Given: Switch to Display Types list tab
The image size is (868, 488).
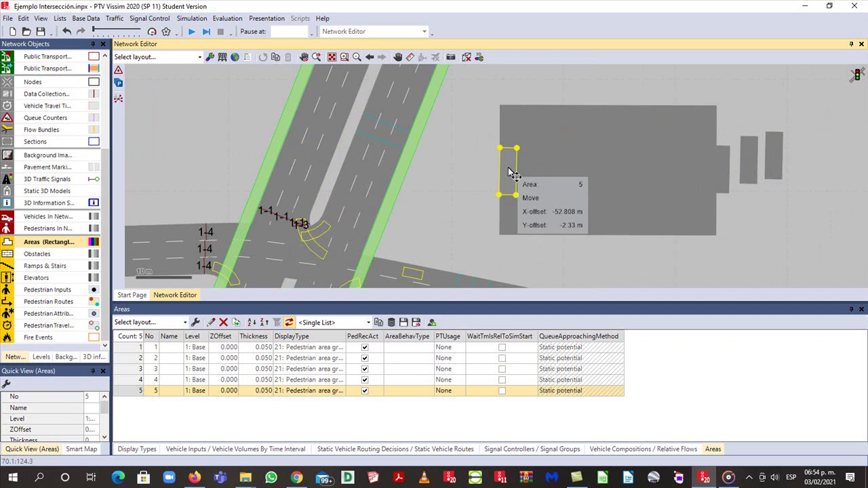Looking at the screenshot, I should click(x=137, y=449).
